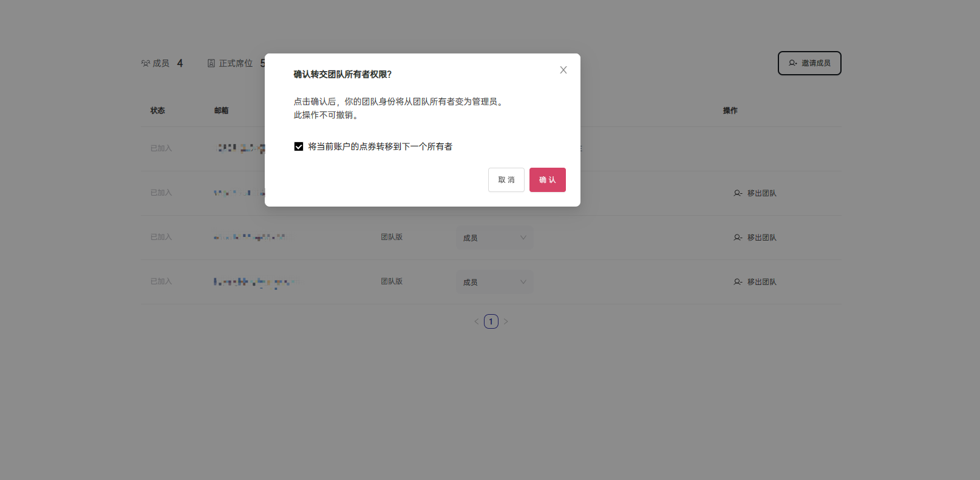Click 移出团队 in the second member row
Viewport: 980px width, 480px height.
(755, 193)
